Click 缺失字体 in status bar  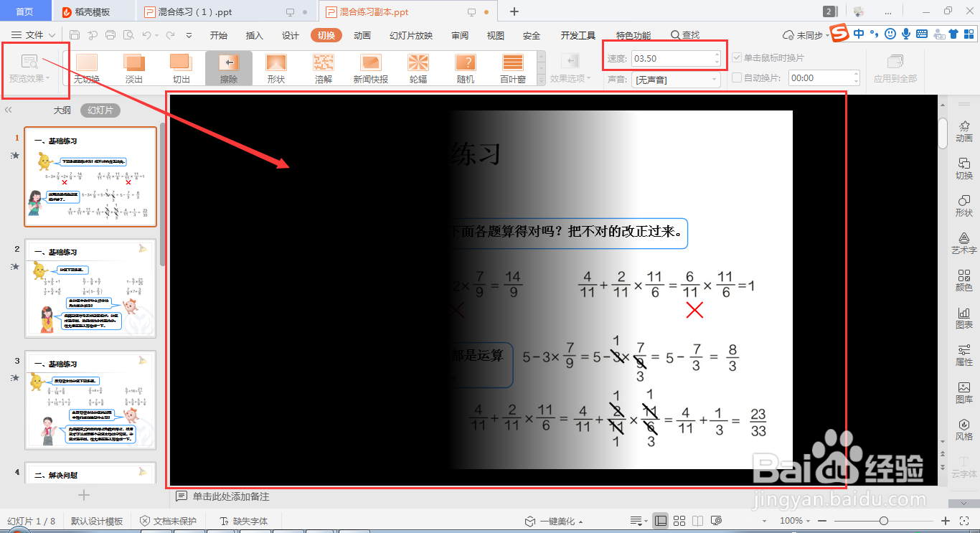coord(244,522)
